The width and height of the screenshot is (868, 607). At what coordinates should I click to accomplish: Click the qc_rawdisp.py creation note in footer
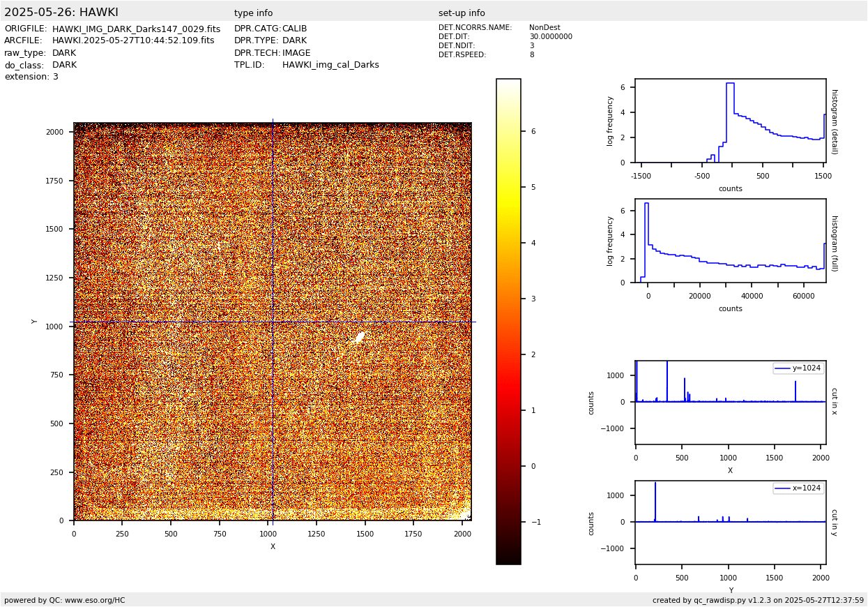click(x=758, y=600)
